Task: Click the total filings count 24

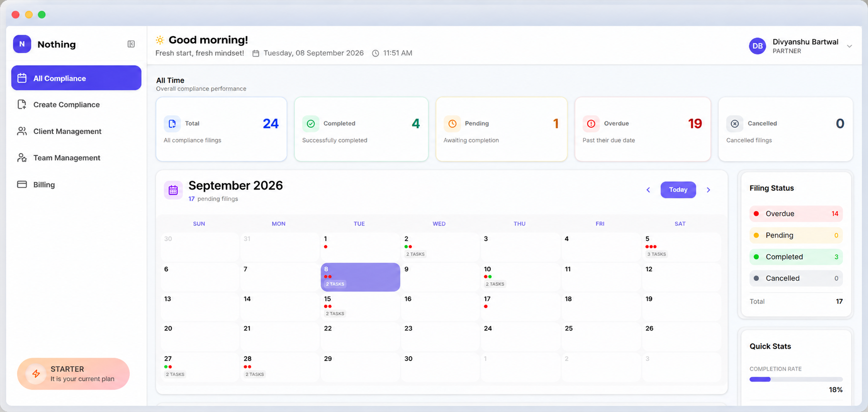Action: (271, 124)
